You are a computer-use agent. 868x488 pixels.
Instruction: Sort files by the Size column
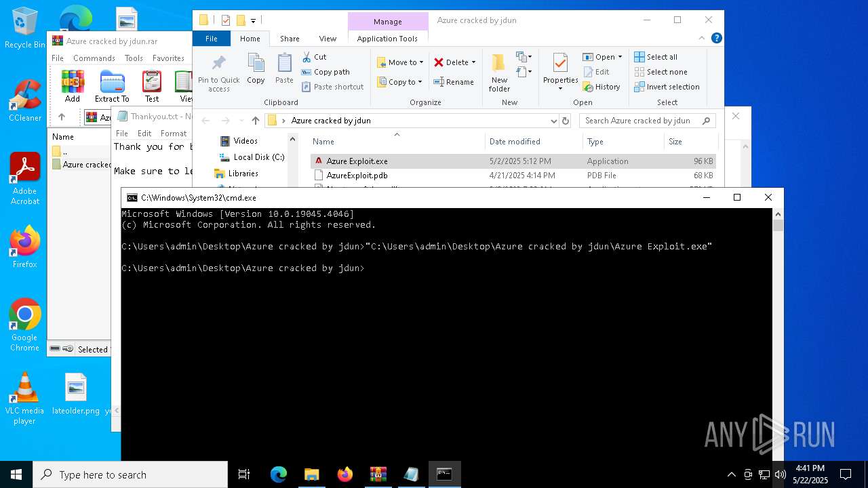(x=690, y=142)
